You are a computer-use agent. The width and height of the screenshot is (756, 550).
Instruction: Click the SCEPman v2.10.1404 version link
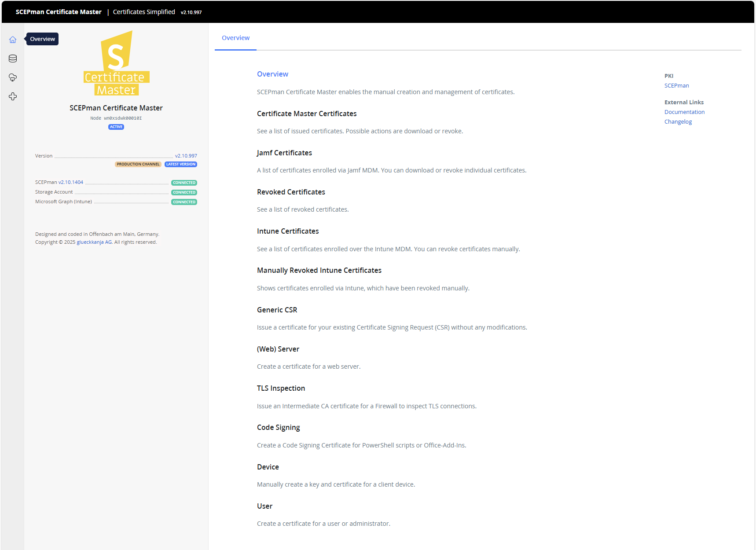71,182
